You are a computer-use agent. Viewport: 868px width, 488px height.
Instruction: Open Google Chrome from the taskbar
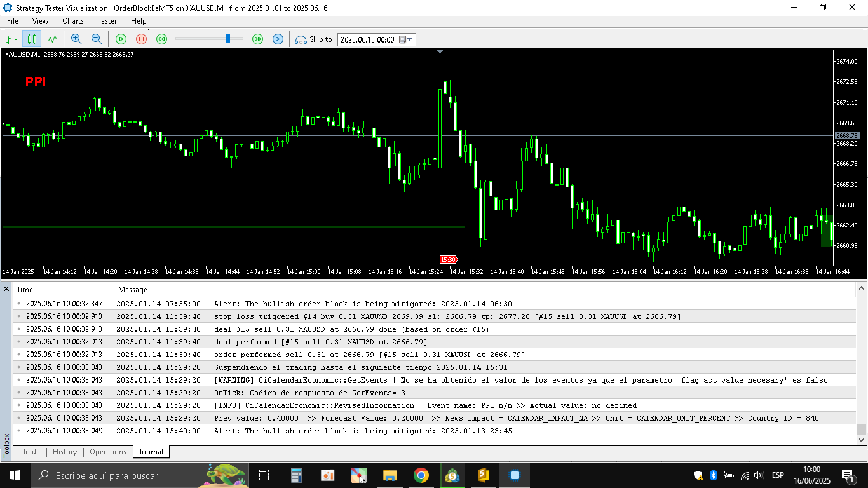click(x=421, y=475)
